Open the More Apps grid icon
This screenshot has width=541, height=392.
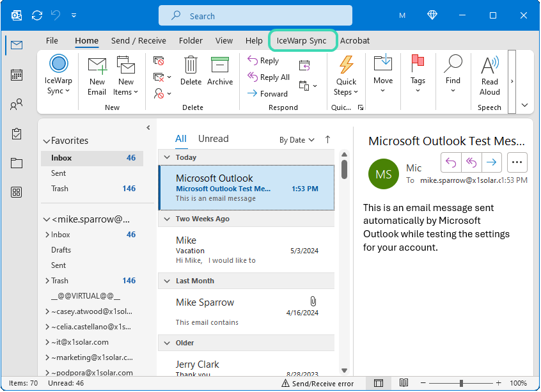click(17, 192)
